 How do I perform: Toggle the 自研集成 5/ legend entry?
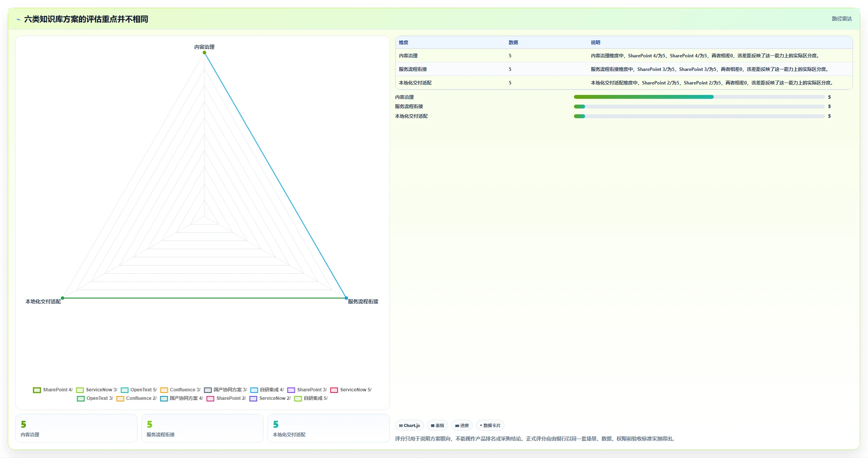coord(311,398)
